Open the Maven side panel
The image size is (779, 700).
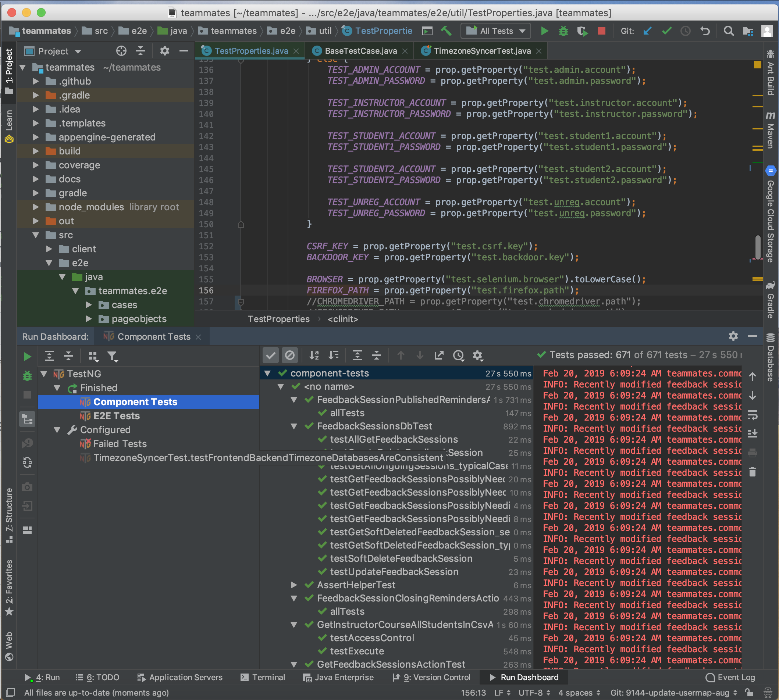tap(770, 130)
